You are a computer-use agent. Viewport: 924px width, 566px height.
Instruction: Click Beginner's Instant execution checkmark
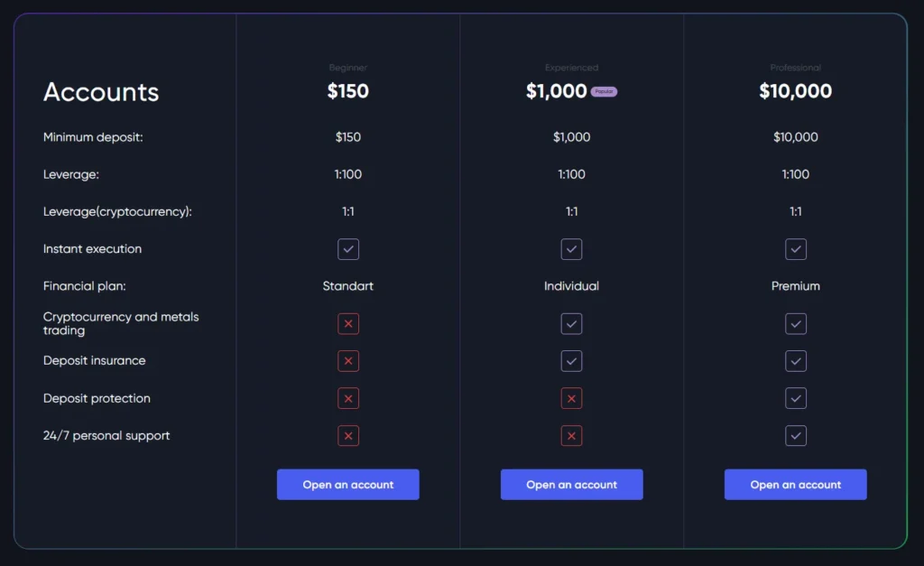348,249
